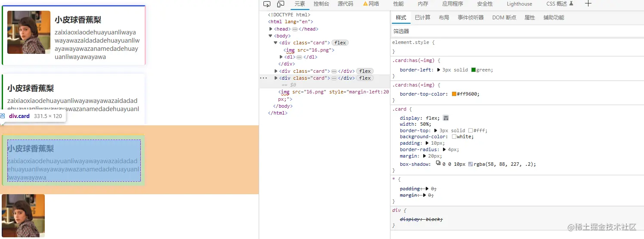The height and width of the screenshot is (239, 644).
Task: Click the flex badge on the selected third div.card
Action: [x=365, y=78]
